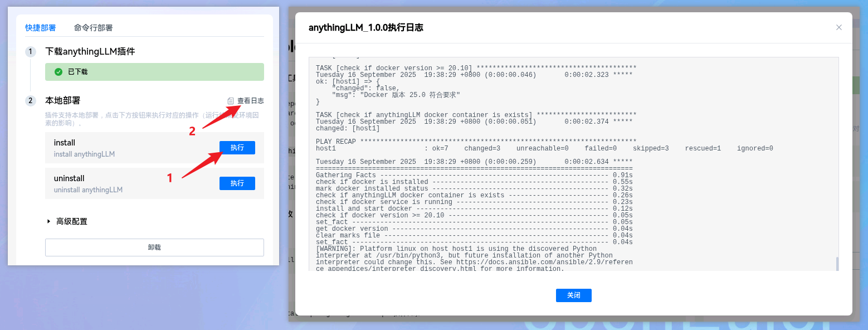
Task: Click the step 2 number circle
Action: [x=30, y=101]
